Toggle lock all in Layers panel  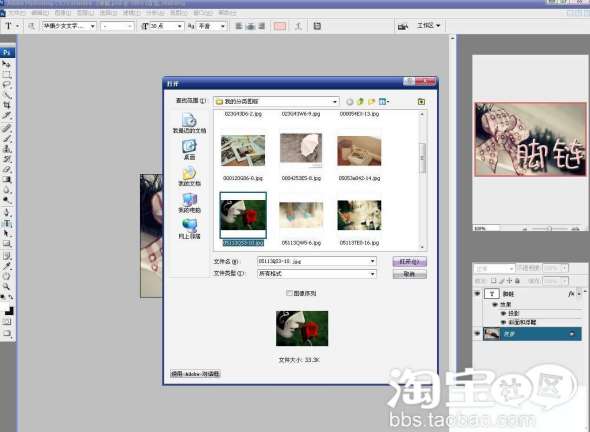click(517, 281)
